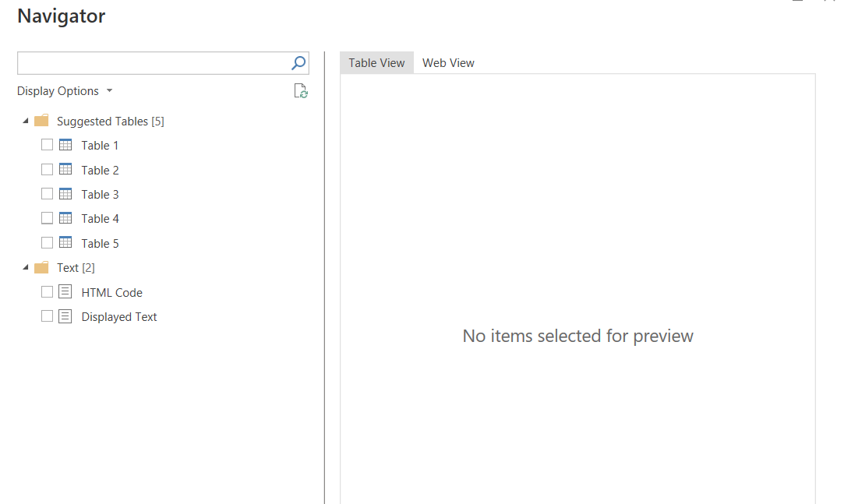The image size is (844, 504).
Task: Switch to the Table View tab
Action: pyautogui.click(x=376, y=63)
